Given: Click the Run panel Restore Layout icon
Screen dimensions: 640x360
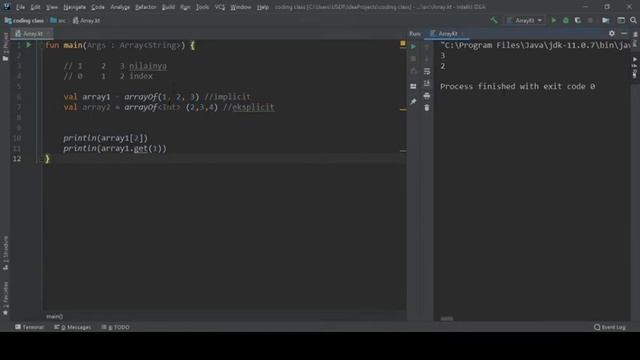Looking at the screenshot, I should coord(413,86).
